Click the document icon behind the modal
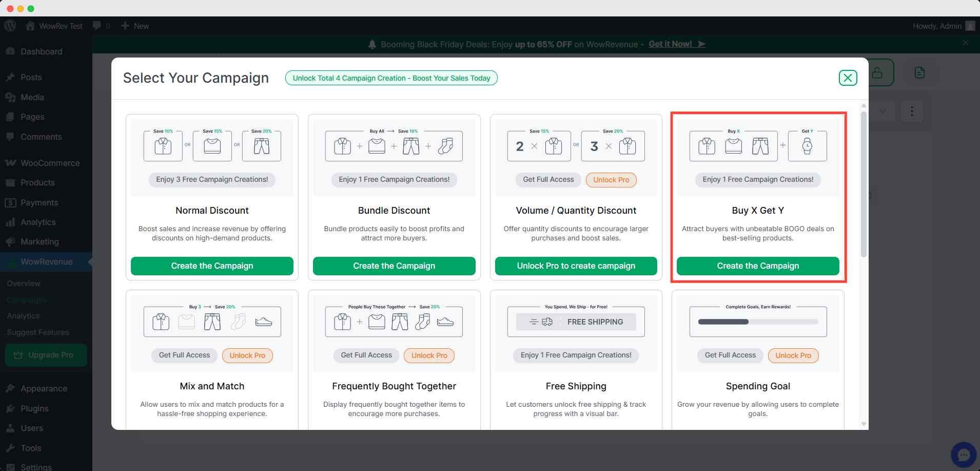 tap(919, 73)
